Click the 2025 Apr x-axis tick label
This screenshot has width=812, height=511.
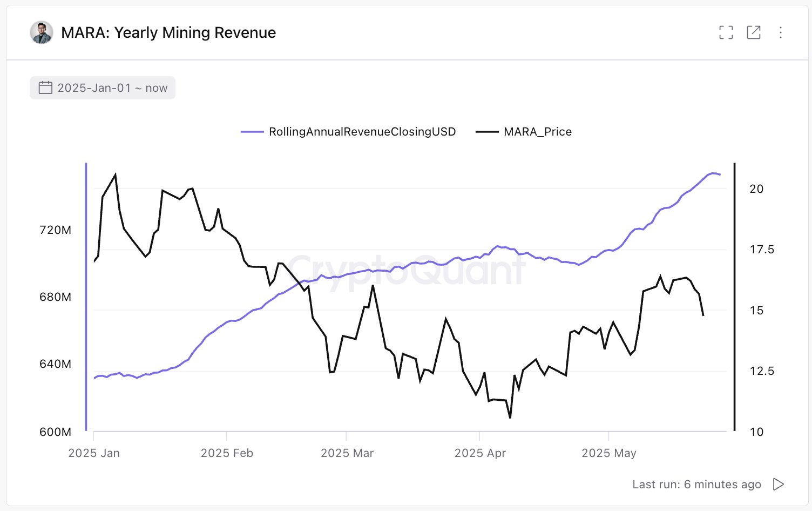tap(480, 453)
